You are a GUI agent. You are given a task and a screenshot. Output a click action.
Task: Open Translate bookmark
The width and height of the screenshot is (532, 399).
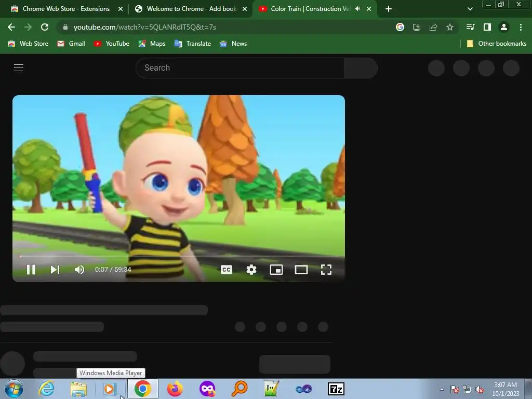tap(192, 44)
